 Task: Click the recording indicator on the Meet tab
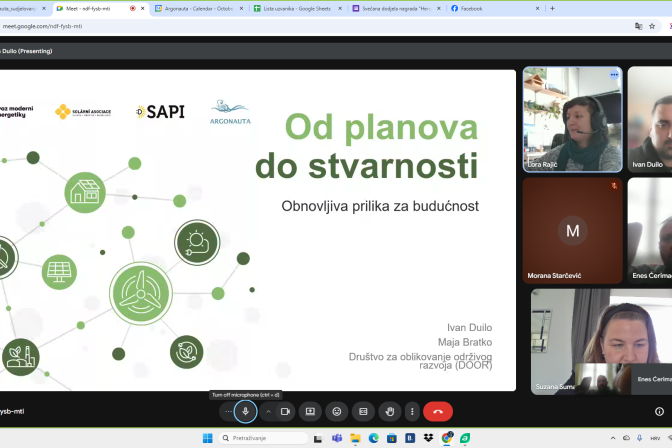pos(132,9)
